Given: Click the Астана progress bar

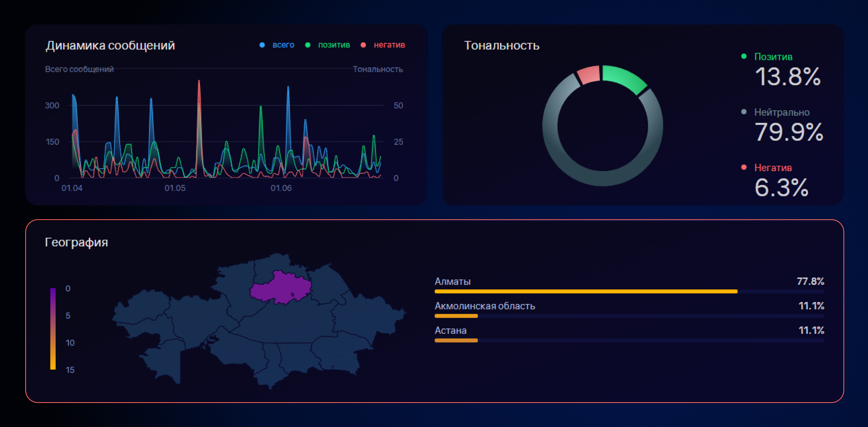Looking at the screenshot, I should pyautogui.click(x=629, y=340).
